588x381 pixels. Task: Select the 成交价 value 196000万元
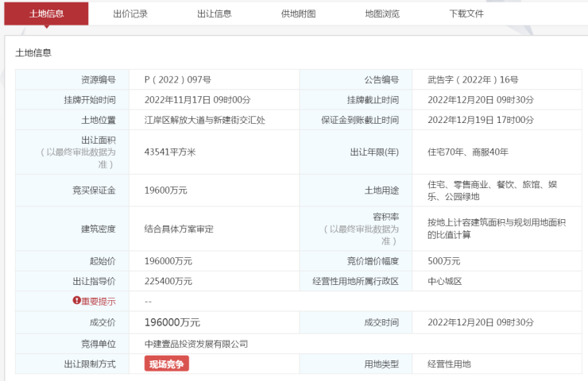coord(172,322)
